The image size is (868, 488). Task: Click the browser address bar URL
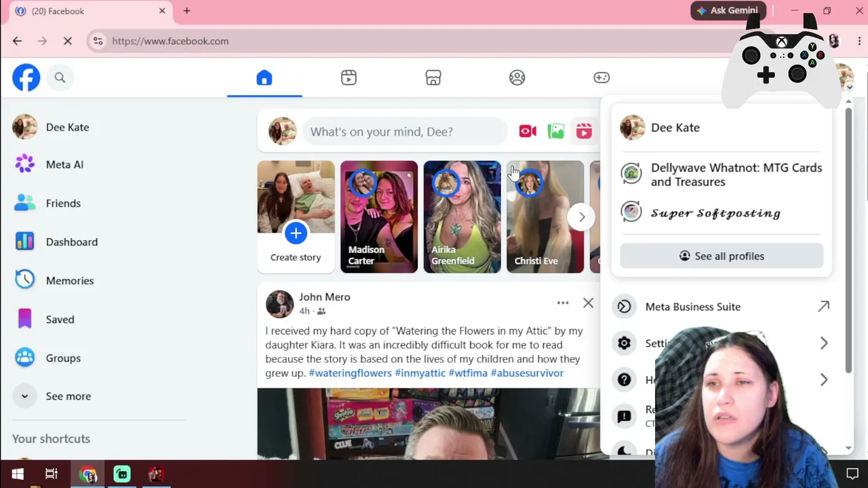(x=170, y=41)
